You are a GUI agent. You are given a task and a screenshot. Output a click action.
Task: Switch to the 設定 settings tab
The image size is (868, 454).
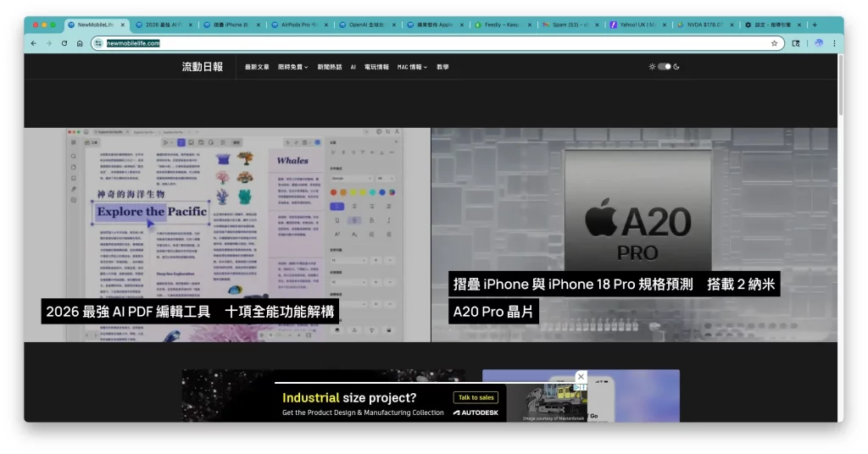tap(773, 25)
